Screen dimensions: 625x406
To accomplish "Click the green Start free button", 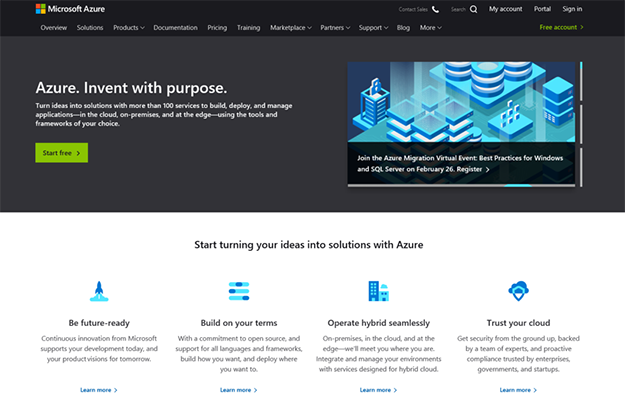I will point(62,153).
